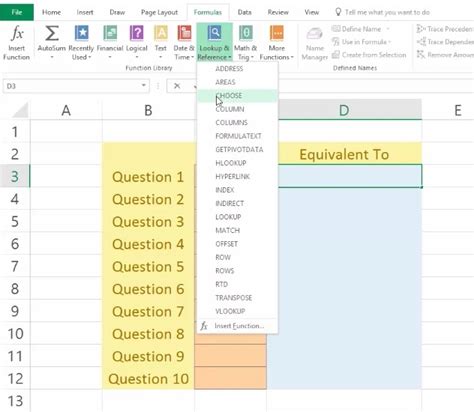Open the File tab
This screenshot has height=412, width=474.
[x=17, y=12]
